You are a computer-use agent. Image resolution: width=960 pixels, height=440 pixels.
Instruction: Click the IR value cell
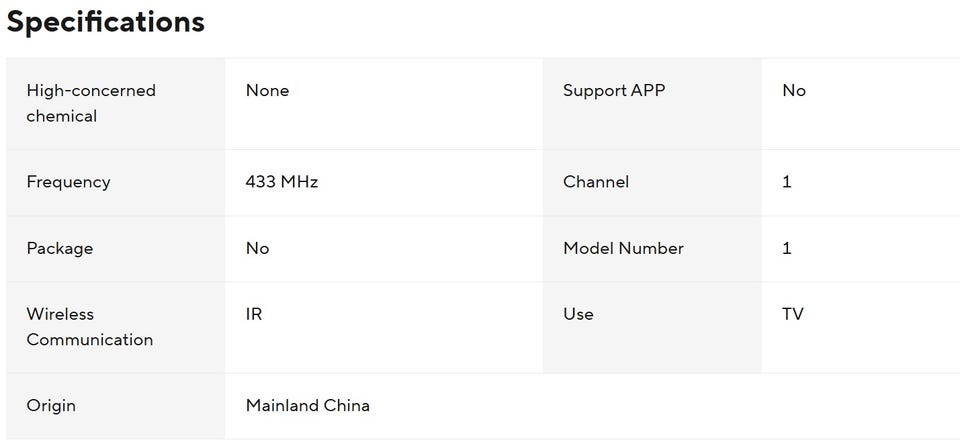254,314
